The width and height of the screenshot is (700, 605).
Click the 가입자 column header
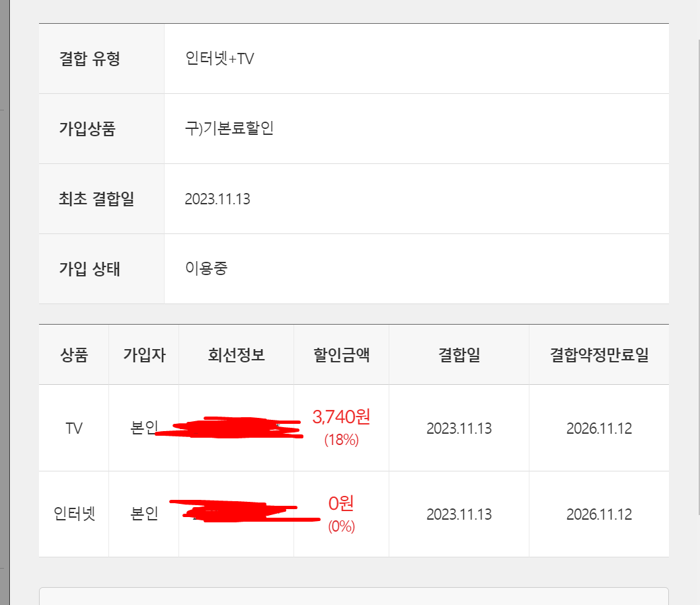pos(144,355)
